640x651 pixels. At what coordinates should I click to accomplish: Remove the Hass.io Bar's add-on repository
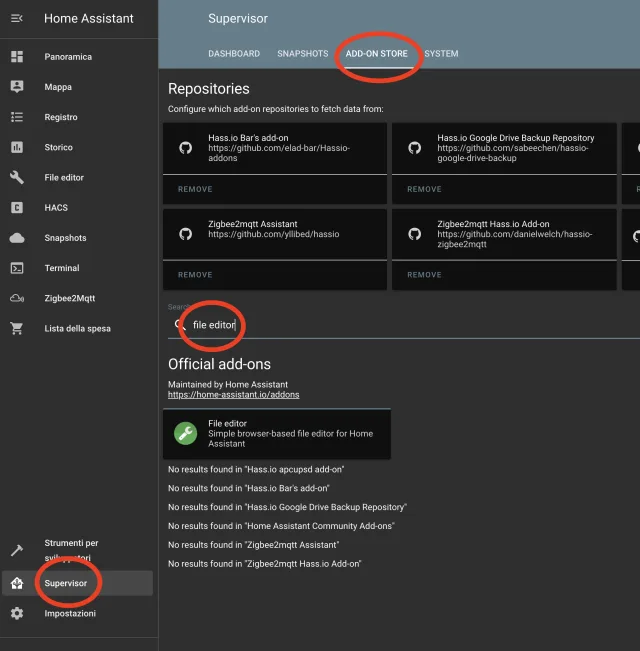[195, 189]
